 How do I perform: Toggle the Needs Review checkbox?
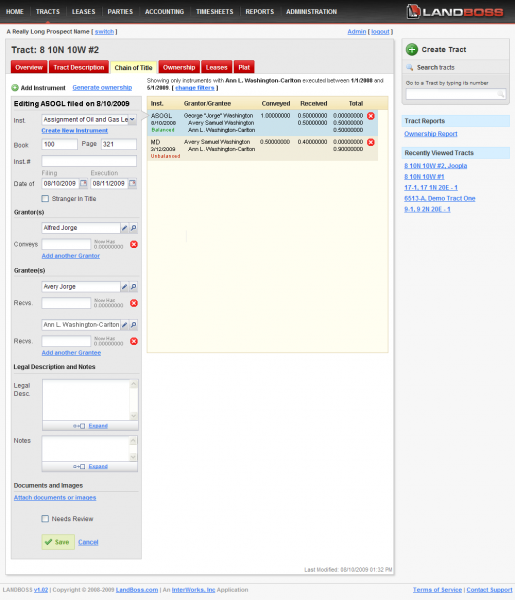[45, 519]
